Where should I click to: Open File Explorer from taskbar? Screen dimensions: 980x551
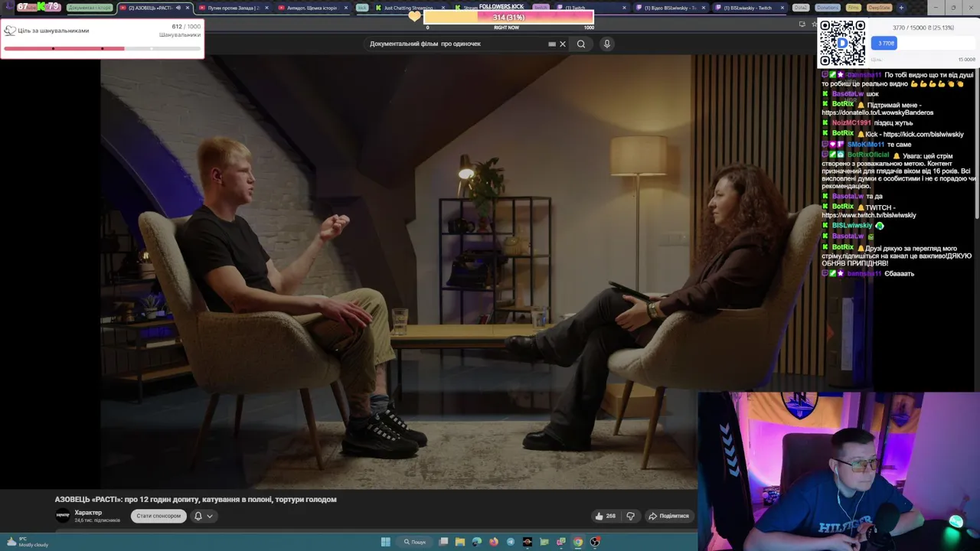coord(460,542)
